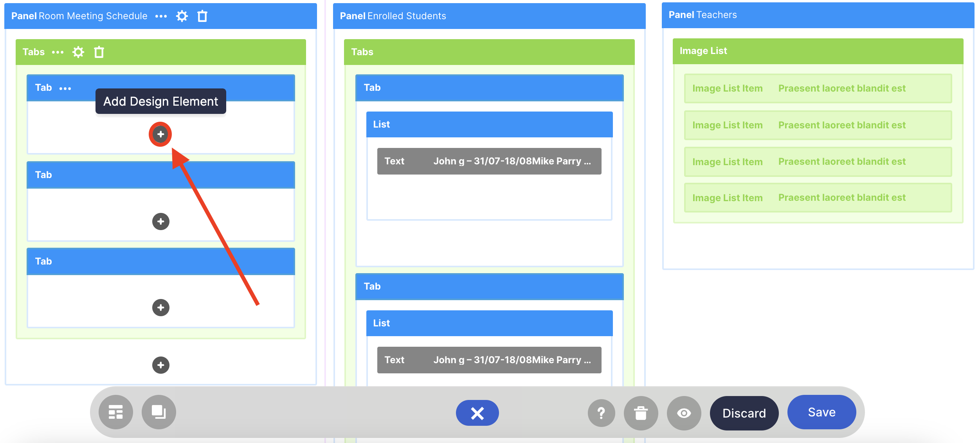
Task: Open first Tab ellipsis options
Action: pyautogui.click(x=65, y=88)
